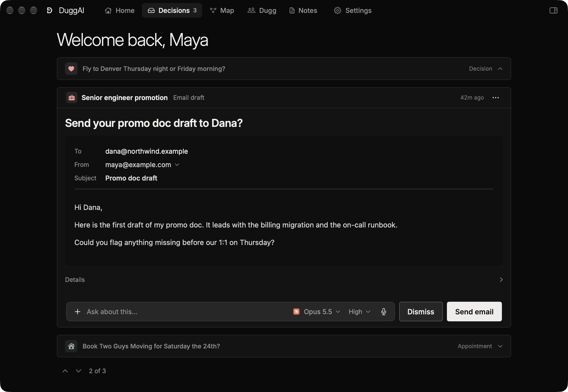This screenshot has height=392, width=568.
Task: Click the heart icon on Denver card
Action: pos(71,69)
